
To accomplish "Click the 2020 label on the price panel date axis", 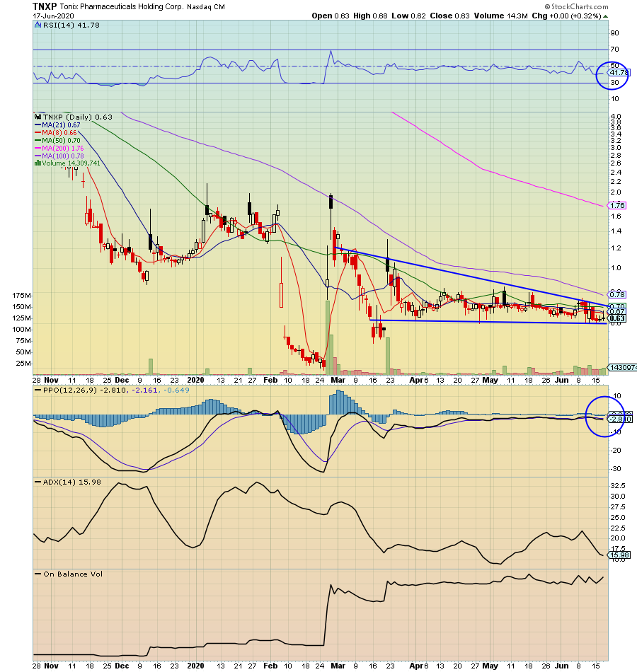I will tap(195, 380).
